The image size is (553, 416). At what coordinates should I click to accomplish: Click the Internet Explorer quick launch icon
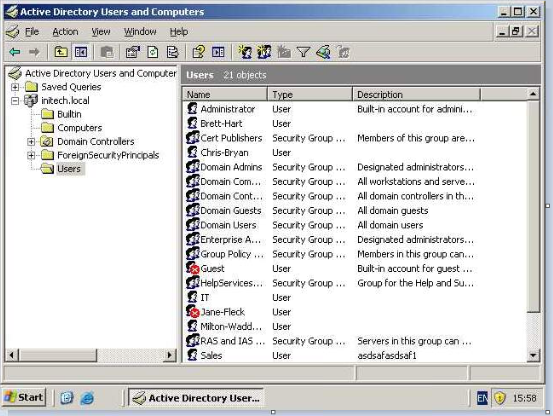click(87, 398)
